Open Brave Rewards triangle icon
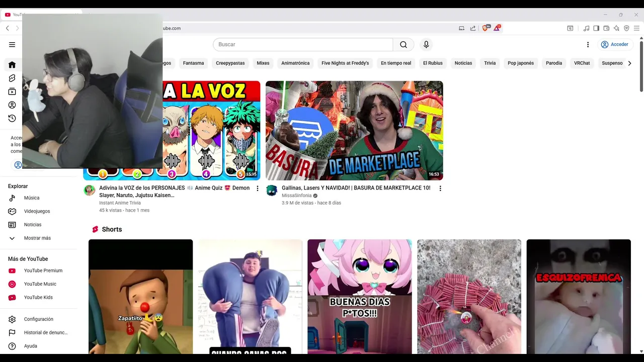Screen dimensions: 644x362 497,28
